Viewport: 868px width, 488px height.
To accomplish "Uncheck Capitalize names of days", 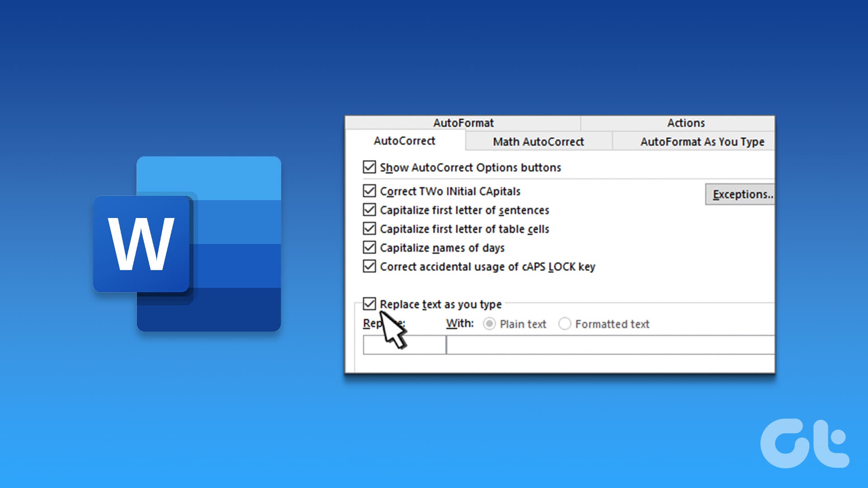I will click(x=369, y=248).
